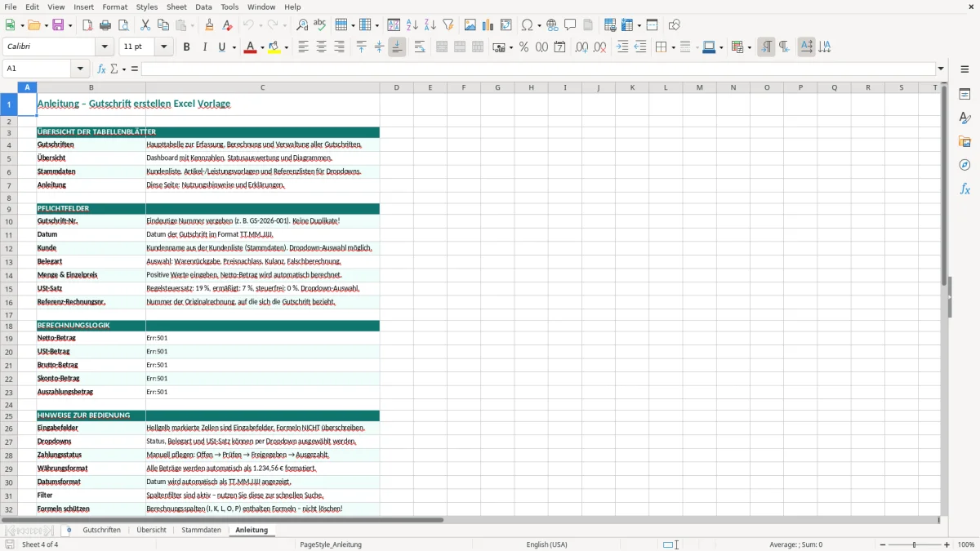Viewport: 980px width, 551px height.
Task: Toggle Print Preview icon
Action: click(x=123, y=25)
